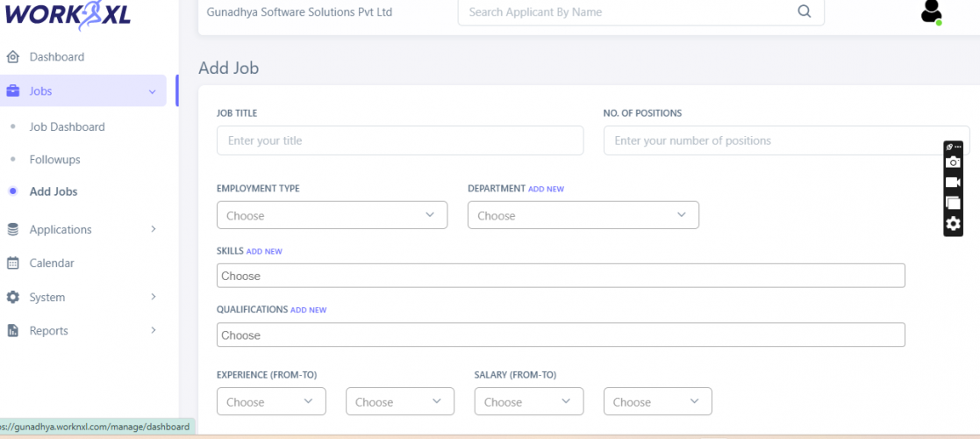The image size is (980, 439).
Task: Open the Skills Choose selector
Action: click(x=561, y=276)
